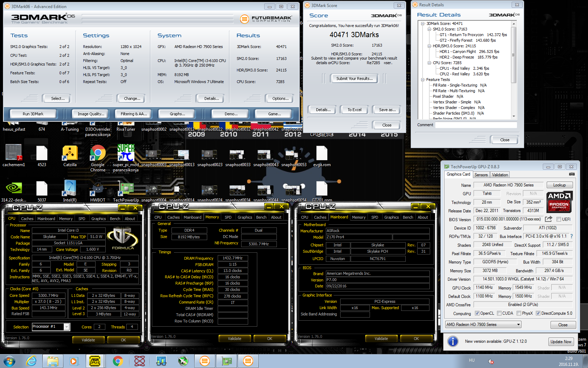This screenshot has height=368, width=588.
Task: Select the 5037 file on the desktop
Action: point(42,191)
